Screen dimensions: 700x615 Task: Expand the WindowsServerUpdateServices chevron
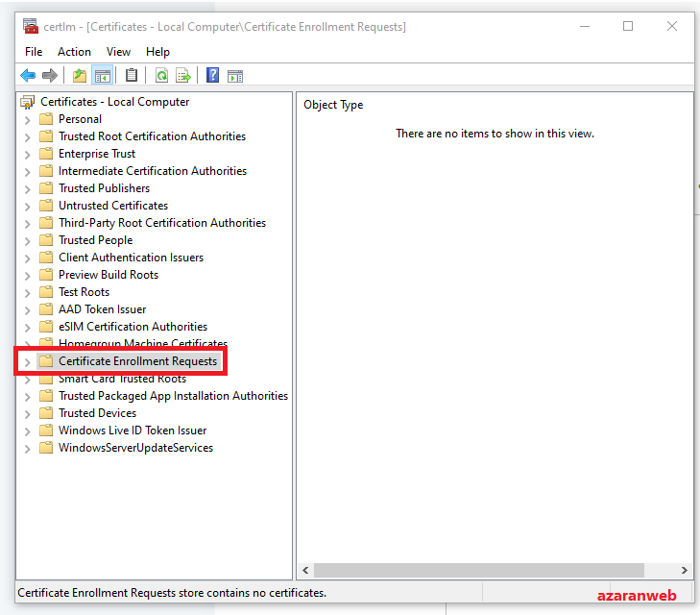[x=27, y=449]
